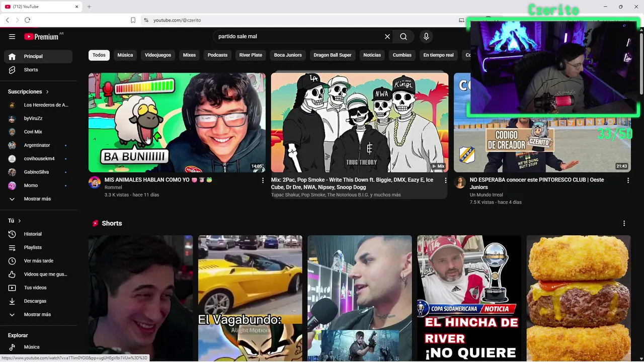The image size is (644, 362).
Task: Open the El Vagabundo short
Action: 250,298
